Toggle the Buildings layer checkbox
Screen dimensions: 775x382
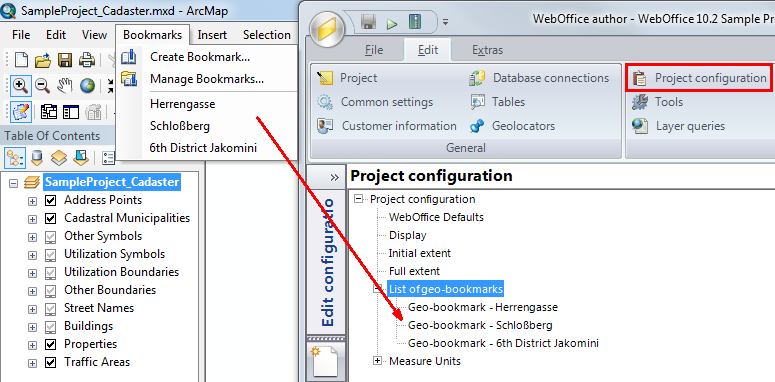pos(50,327)
